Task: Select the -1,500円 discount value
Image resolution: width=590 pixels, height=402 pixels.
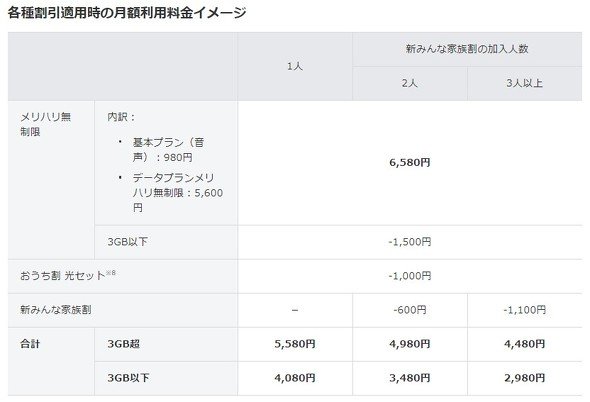Action: [409, 242]
